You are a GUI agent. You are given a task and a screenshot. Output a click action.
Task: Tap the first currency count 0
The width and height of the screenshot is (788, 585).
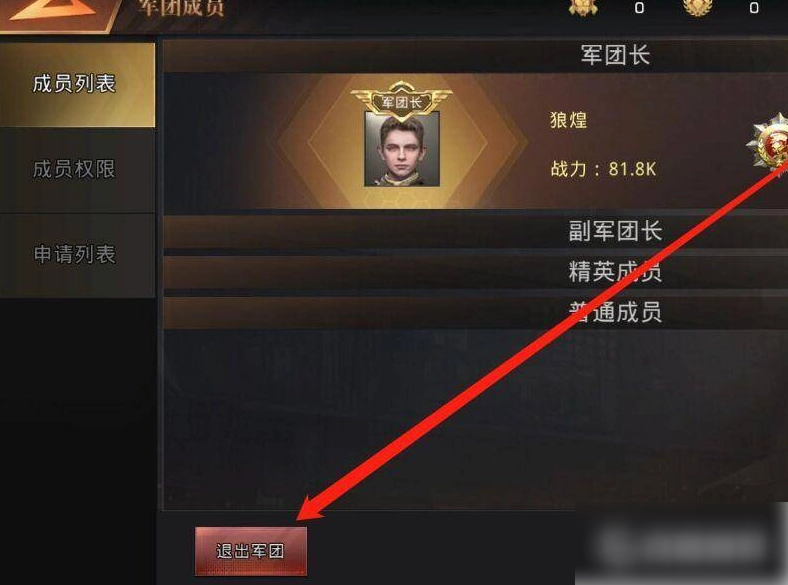(x=639, y=8)
